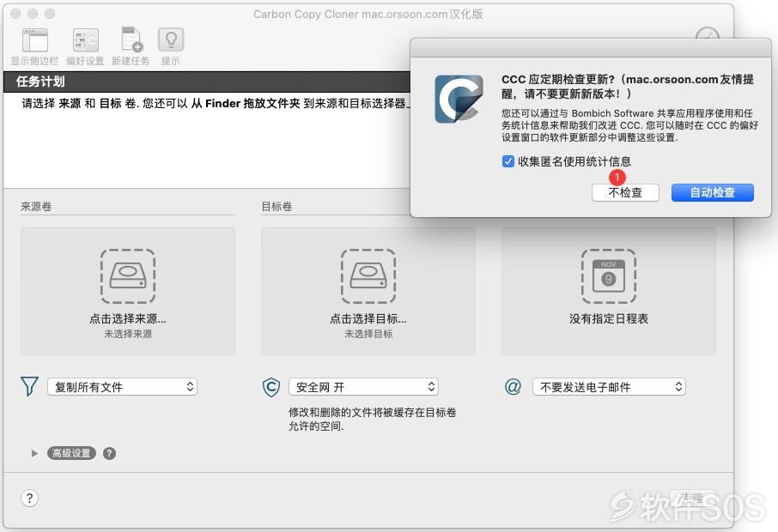This screenshot has width=778, height=532.
Task: Click 未选择目标 status text
Action: point(368,334)
